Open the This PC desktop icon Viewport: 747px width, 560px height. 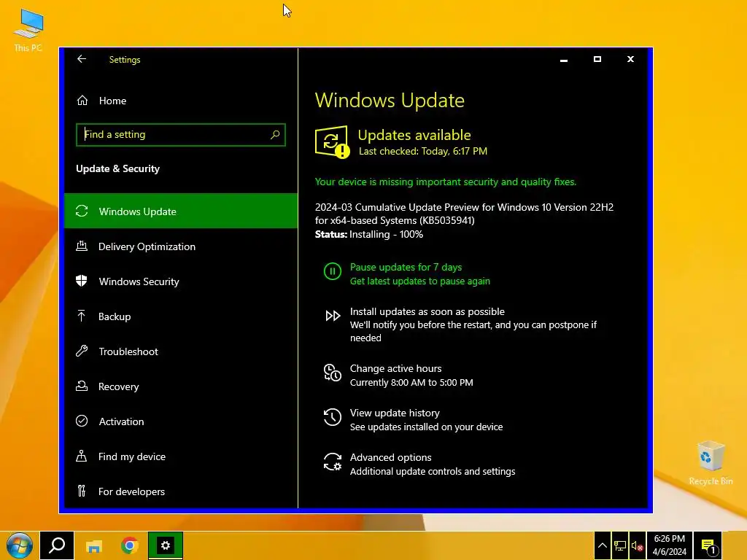[x=28, y=31]
